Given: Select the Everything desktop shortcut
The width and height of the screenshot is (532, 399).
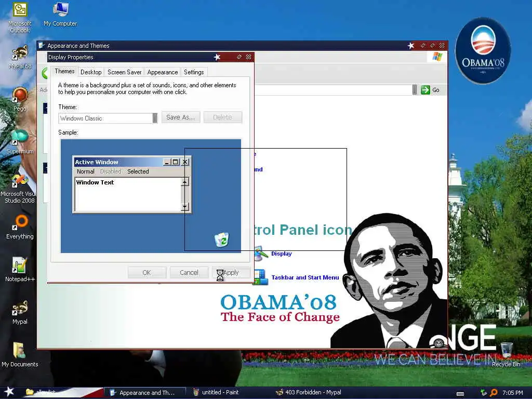Looking at the screenshot, I should [20, 227].
